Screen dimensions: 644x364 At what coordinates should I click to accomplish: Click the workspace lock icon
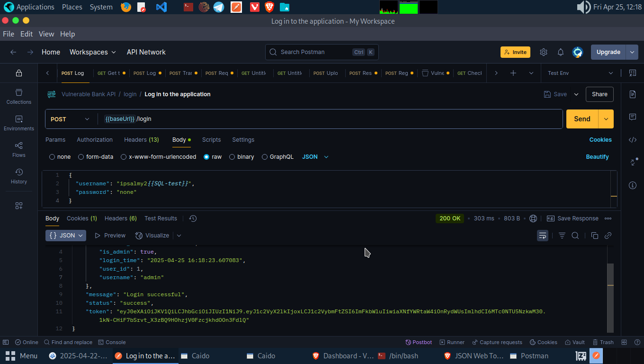click(x=19, y=73)
